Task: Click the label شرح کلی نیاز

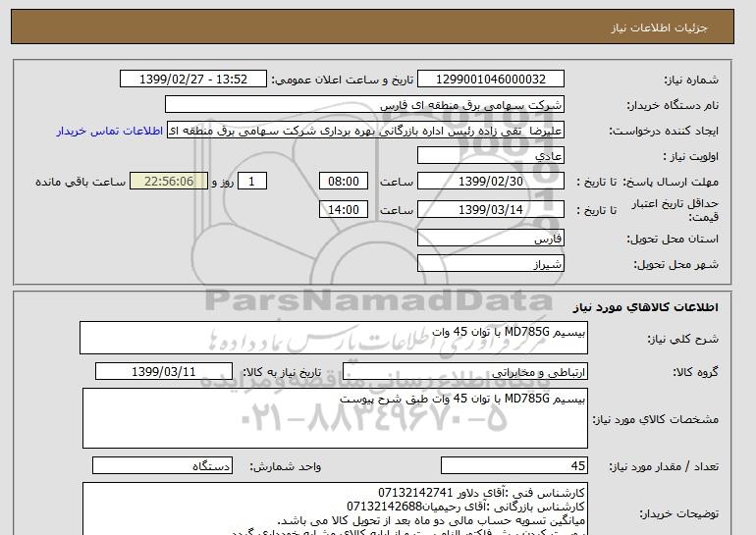Action: click(682, 339)
